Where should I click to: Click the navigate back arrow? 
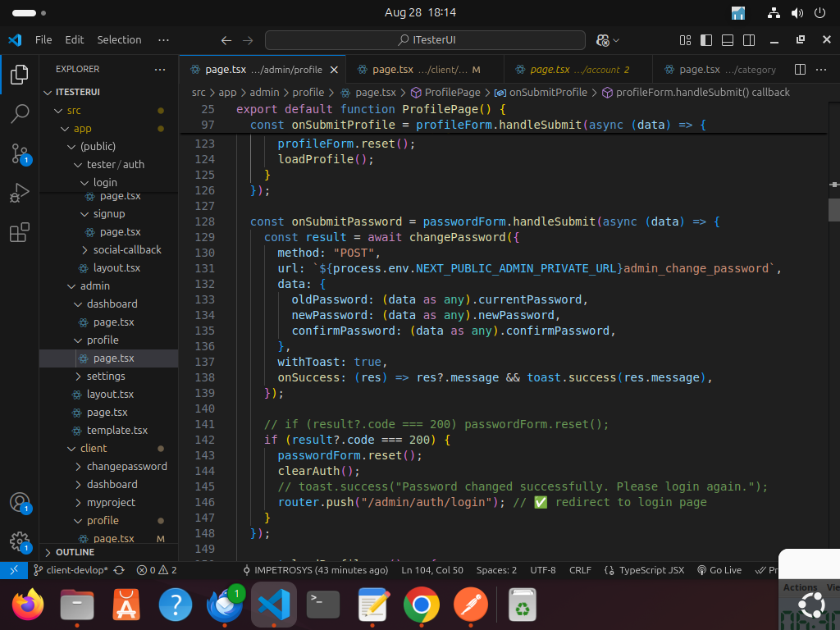coord(226,40)
